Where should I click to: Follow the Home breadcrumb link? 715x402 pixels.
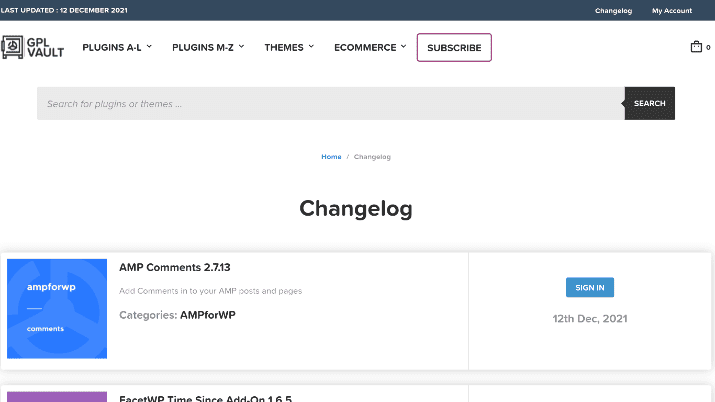[x=331, y=157]
